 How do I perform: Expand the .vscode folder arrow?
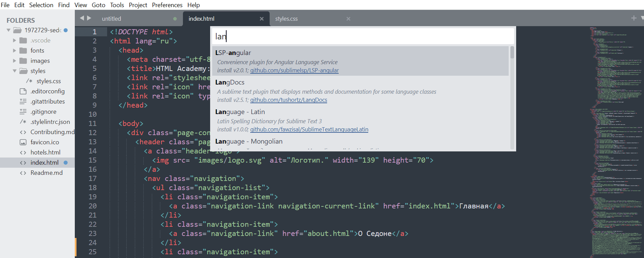(14, 40)
